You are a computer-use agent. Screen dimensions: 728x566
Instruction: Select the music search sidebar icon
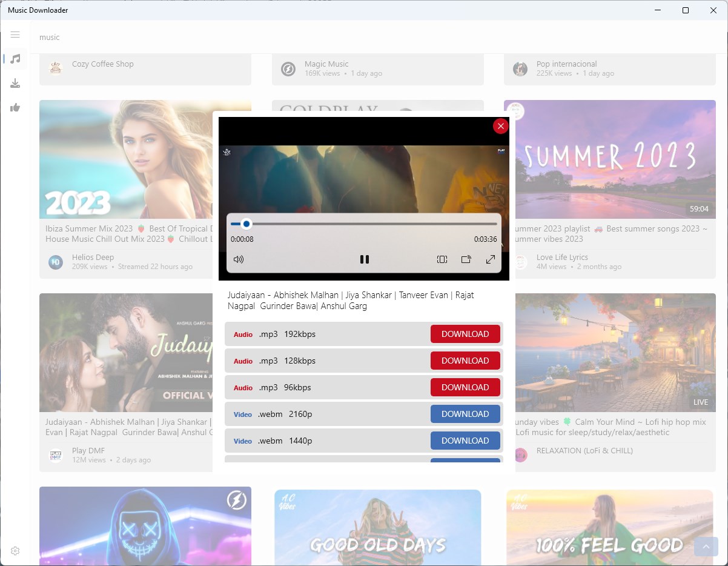point(15,59)
